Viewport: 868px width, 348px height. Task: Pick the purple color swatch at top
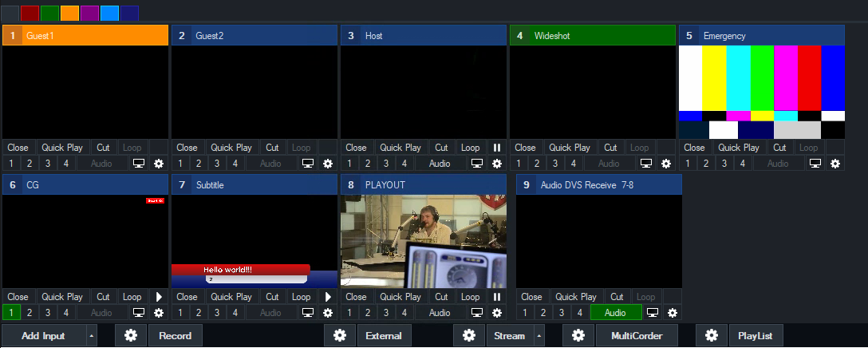89,13
